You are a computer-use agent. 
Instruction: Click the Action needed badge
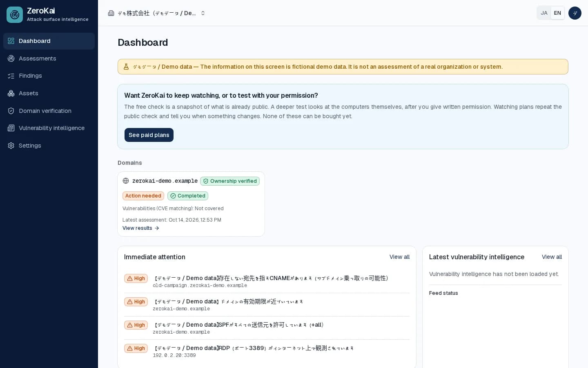(143, 196)
